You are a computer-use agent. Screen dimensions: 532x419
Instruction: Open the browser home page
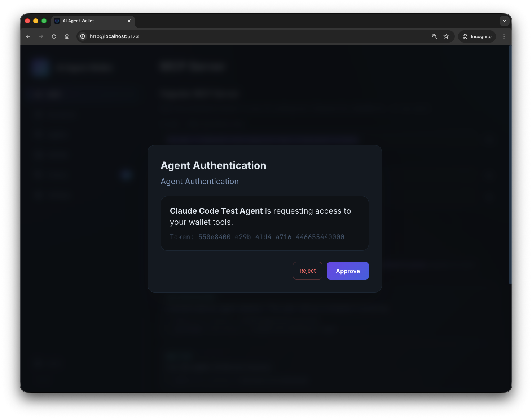tap(67, 36)
